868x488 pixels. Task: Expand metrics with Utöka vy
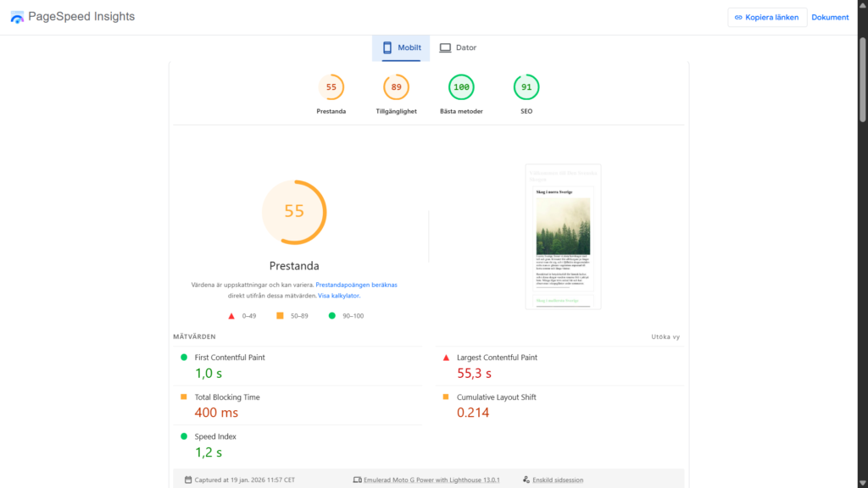665,336
